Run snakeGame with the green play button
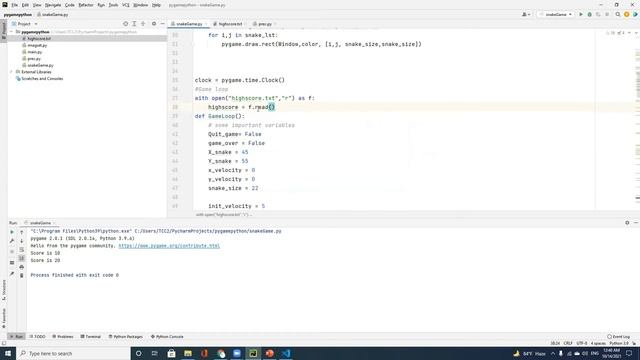The image size is (640, 360). (581, 14)
